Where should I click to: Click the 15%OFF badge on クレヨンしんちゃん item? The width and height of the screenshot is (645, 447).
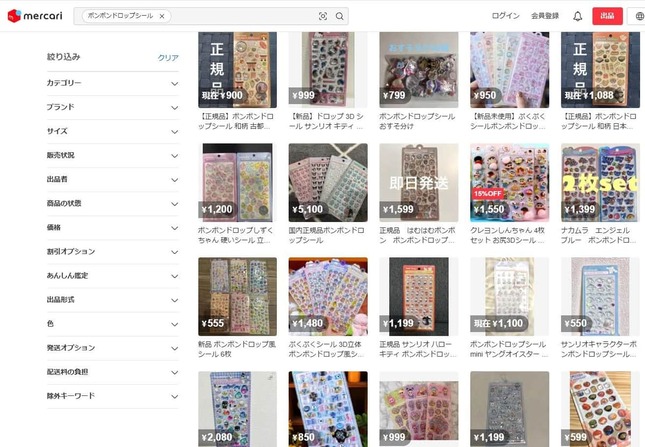[488, 194]
